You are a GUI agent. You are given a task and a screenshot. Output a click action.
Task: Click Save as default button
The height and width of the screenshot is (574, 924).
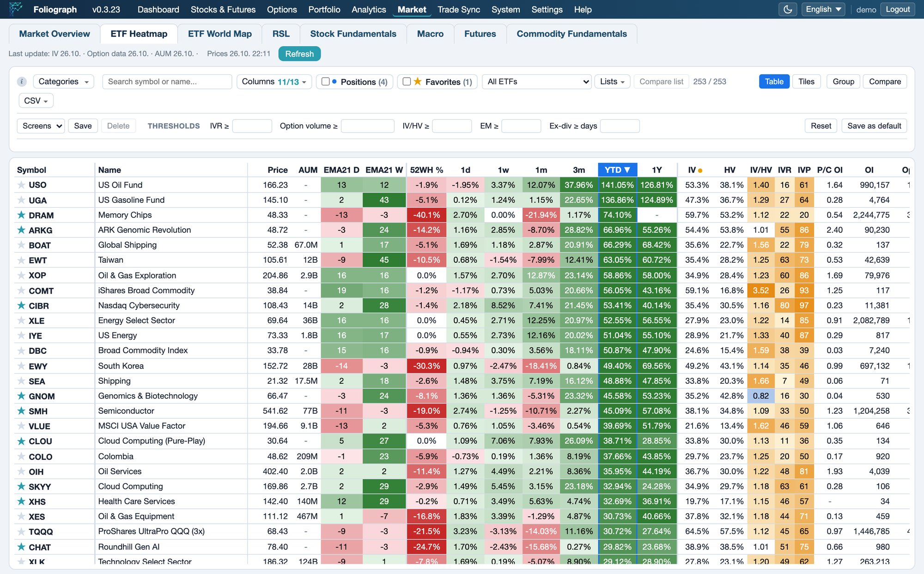(874, 126)
